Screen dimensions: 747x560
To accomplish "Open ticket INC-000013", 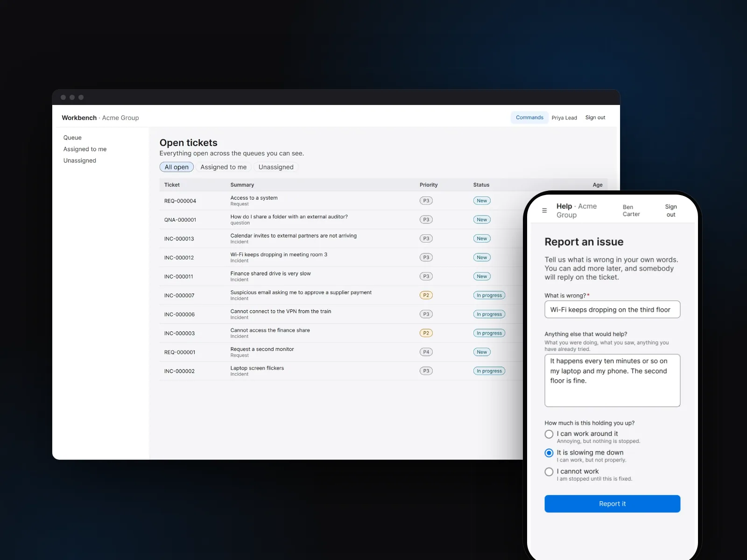I will coord(179,239).
